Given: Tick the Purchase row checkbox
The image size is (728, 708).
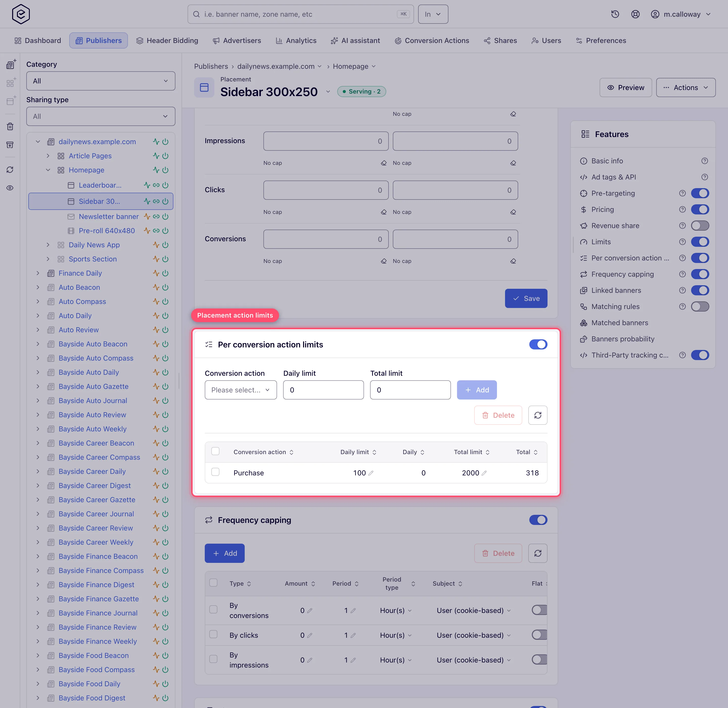Looking at the screenshot, I should 215,472.
